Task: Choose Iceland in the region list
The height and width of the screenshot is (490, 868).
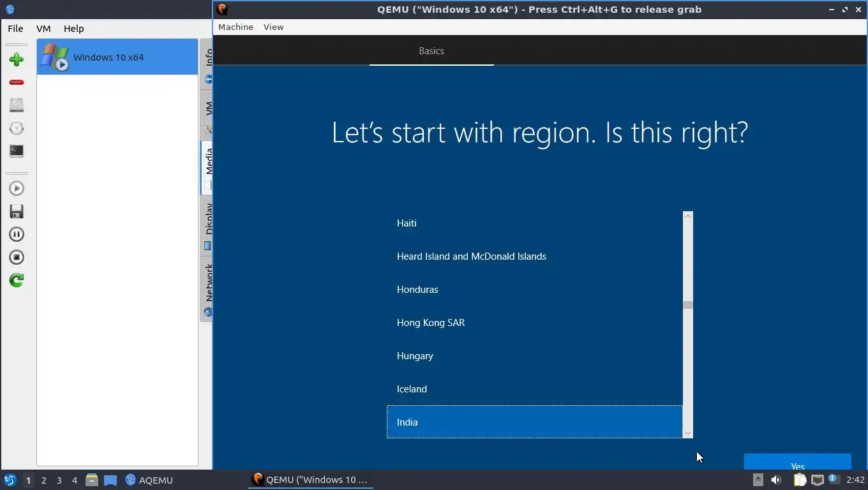Action: pos(535,389)
